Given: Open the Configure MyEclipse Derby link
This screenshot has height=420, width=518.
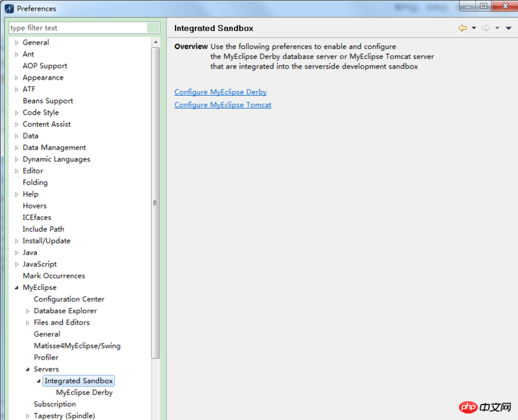Looking at the screenshot, I should (x=220, y=92).
